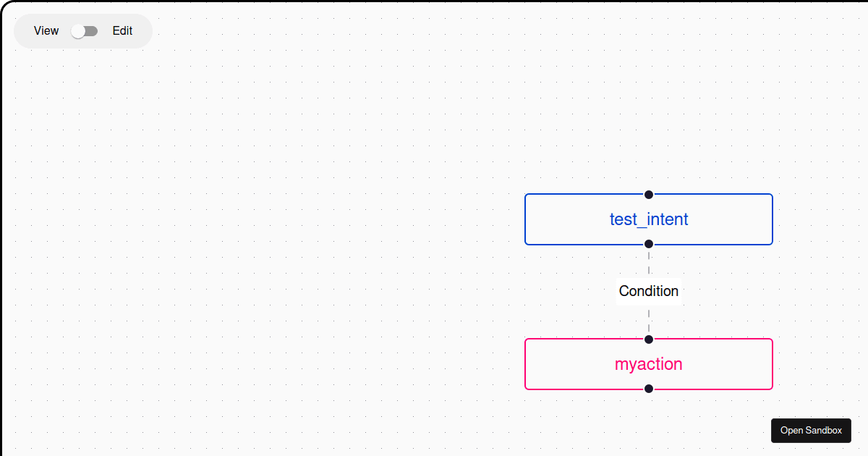Toggle between View and Edit modes
Image resolution: width=868 pixels, height=456 pixels.
coord(85,30)
